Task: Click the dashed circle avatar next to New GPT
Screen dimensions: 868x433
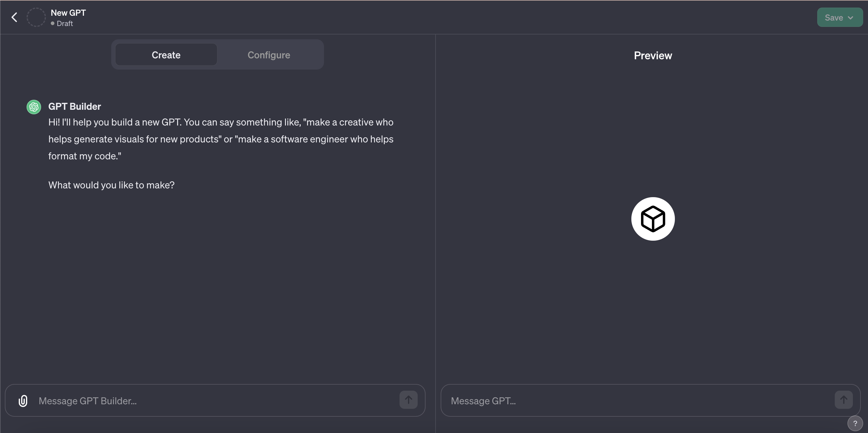Action: [x=36, y=17]
